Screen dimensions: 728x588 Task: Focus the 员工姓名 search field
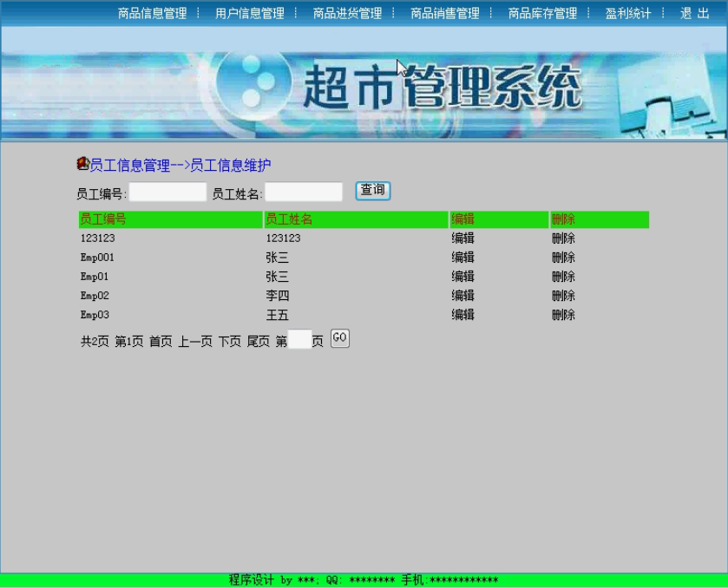click(304, 192)
